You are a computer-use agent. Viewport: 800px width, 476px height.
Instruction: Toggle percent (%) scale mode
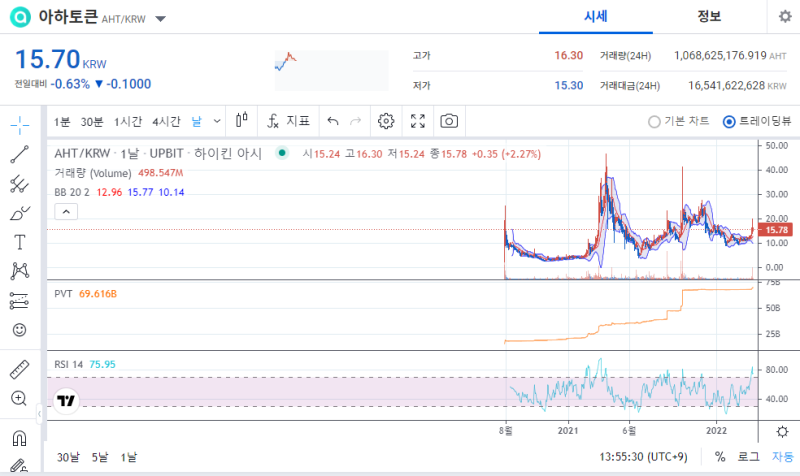(720, 457)
